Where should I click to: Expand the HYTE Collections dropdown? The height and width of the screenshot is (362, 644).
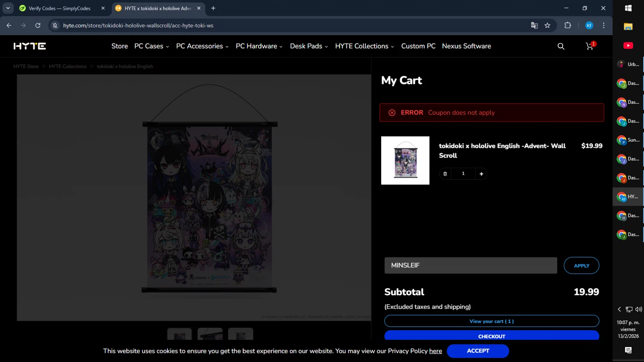click(x=365, y=46)
